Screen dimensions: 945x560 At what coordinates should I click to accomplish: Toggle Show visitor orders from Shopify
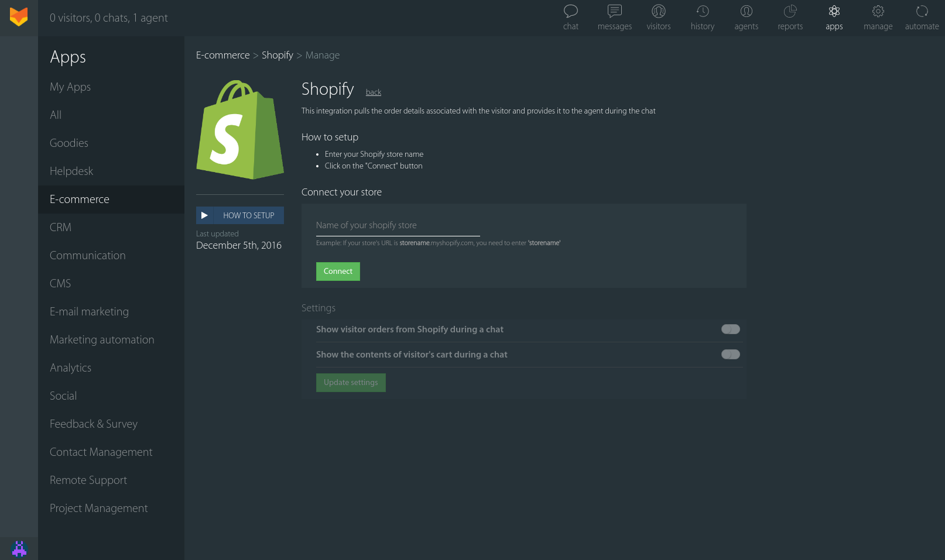click(x=730, y=329)
